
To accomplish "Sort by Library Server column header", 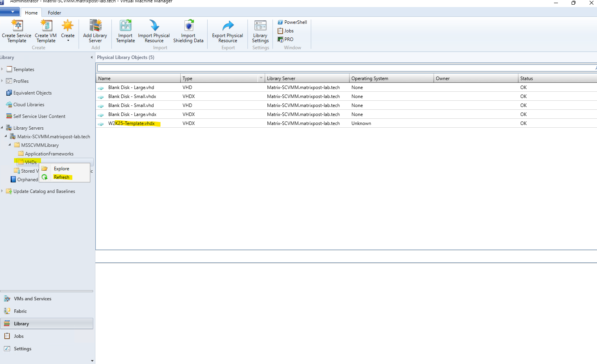I will click(307, 79).
